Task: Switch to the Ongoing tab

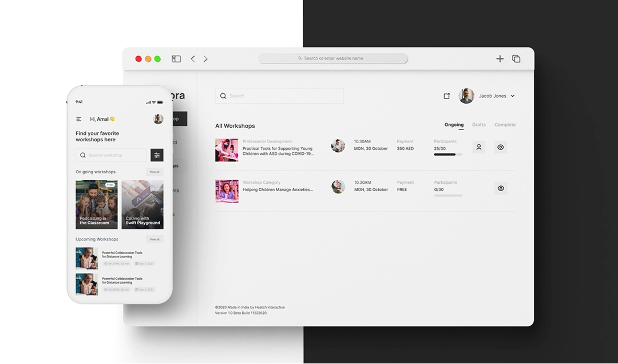Action: click(x=454, y=125)
